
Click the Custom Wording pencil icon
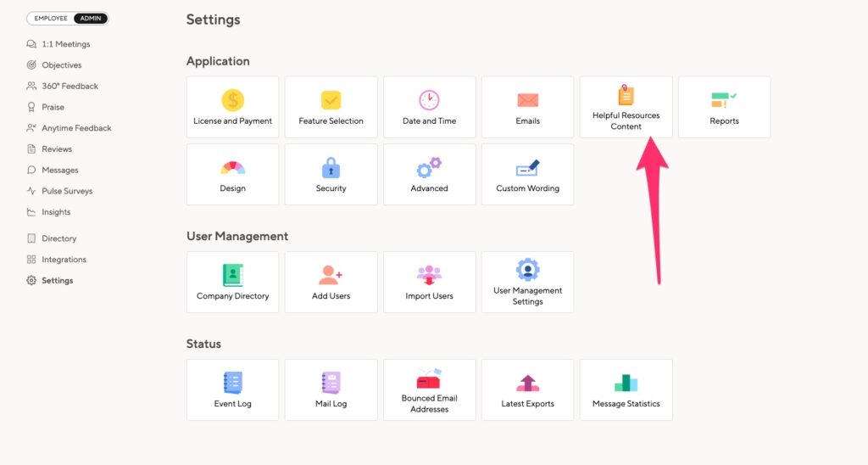(x=527, y=167)
